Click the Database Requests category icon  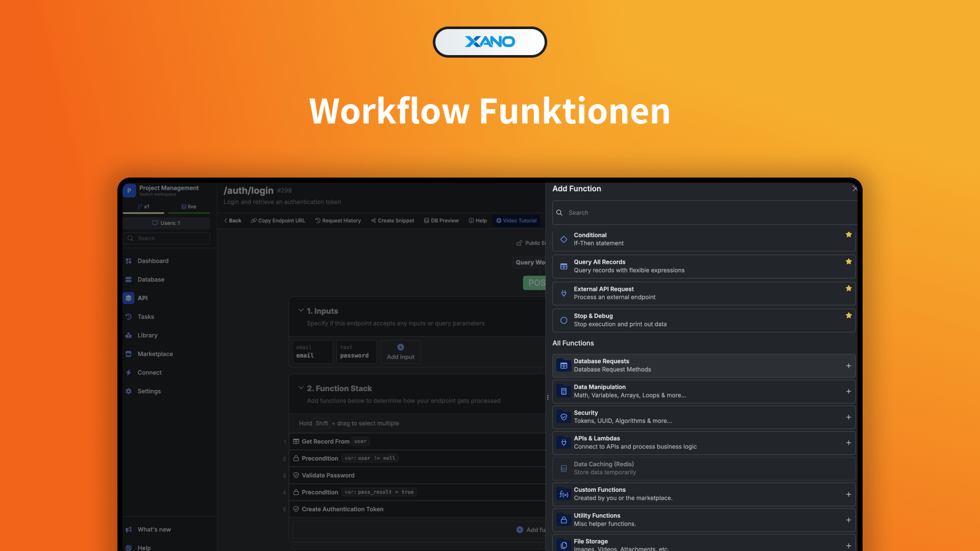coord(563,366)
